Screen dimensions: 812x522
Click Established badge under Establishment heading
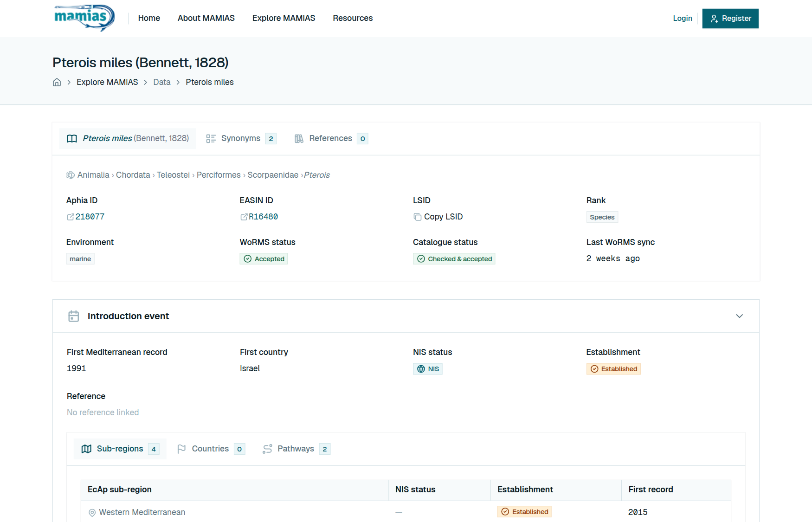(613, 369)
